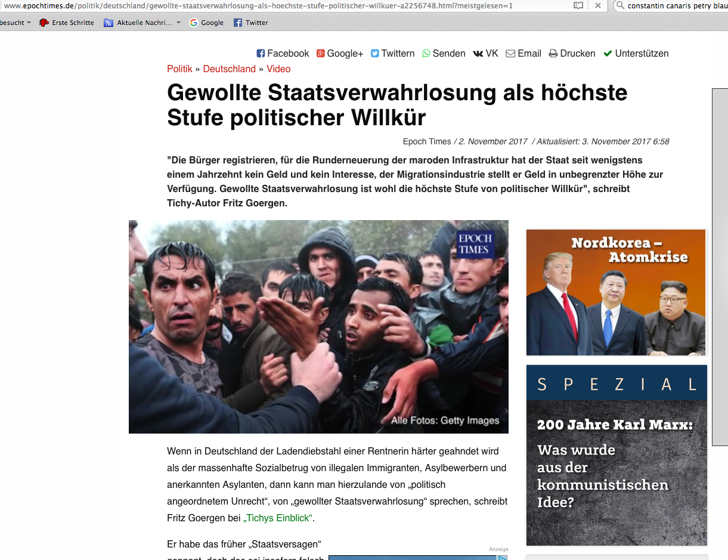
Task: Expand the Aktuelle Nachri... feed dropdown arrow
Action: pyautogui.click(x=178, y=23)
